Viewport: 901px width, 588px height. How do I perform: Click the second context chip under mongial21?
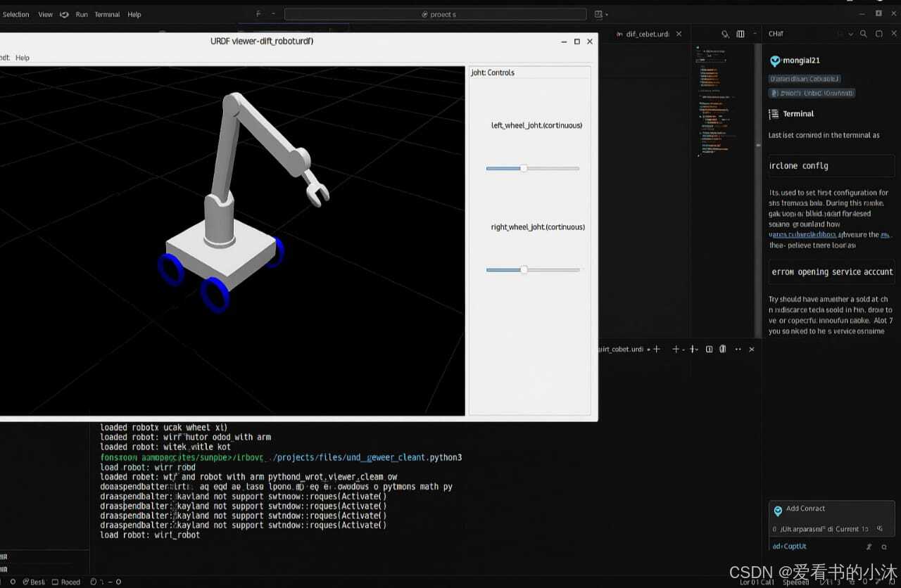point(812,93)
